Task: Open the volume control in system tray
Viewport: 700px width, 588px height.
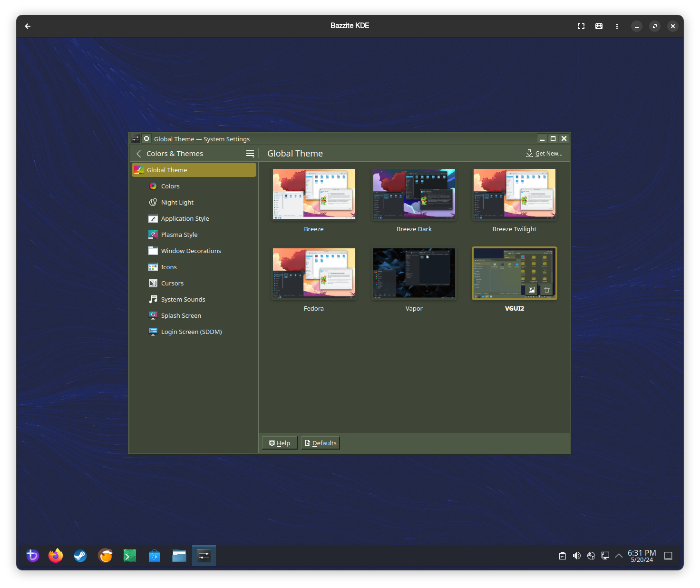Action: coord(577,556)
